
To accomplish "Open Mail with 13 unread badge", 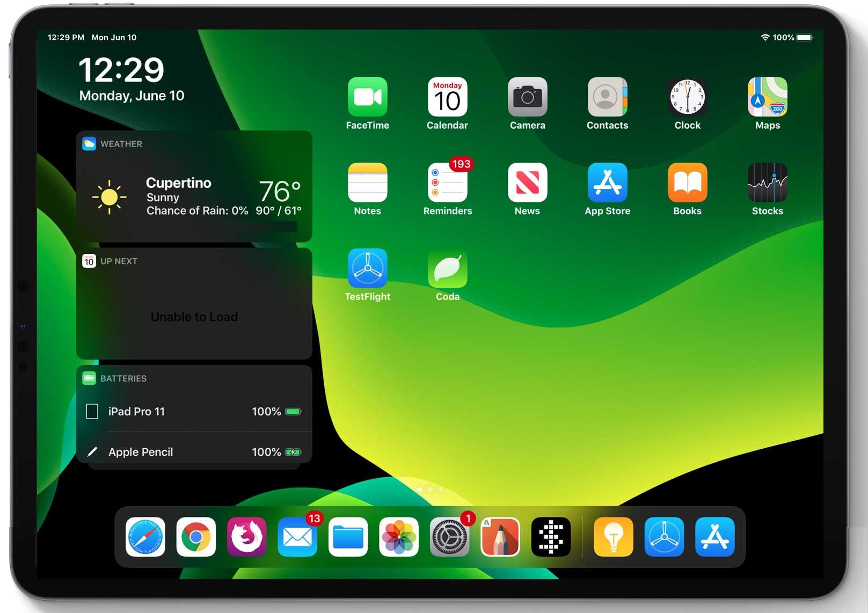I will 297,537.
